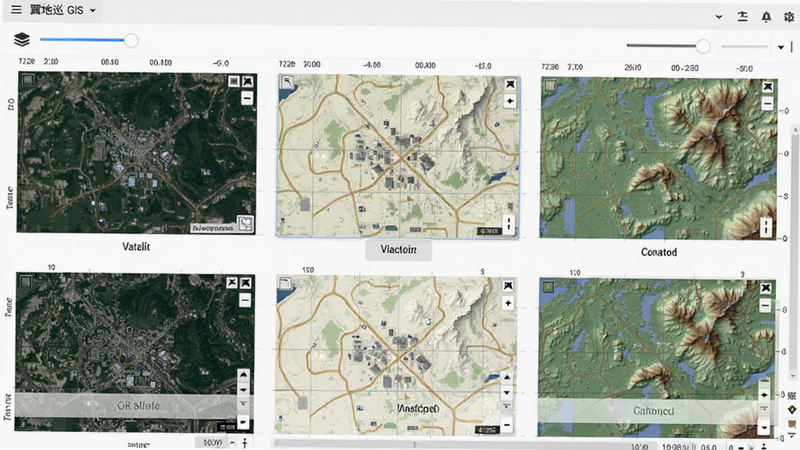Toggle layer checkbox on Vatelit satellite map
The width and height of the screenshot is (800, 450).
28,80
